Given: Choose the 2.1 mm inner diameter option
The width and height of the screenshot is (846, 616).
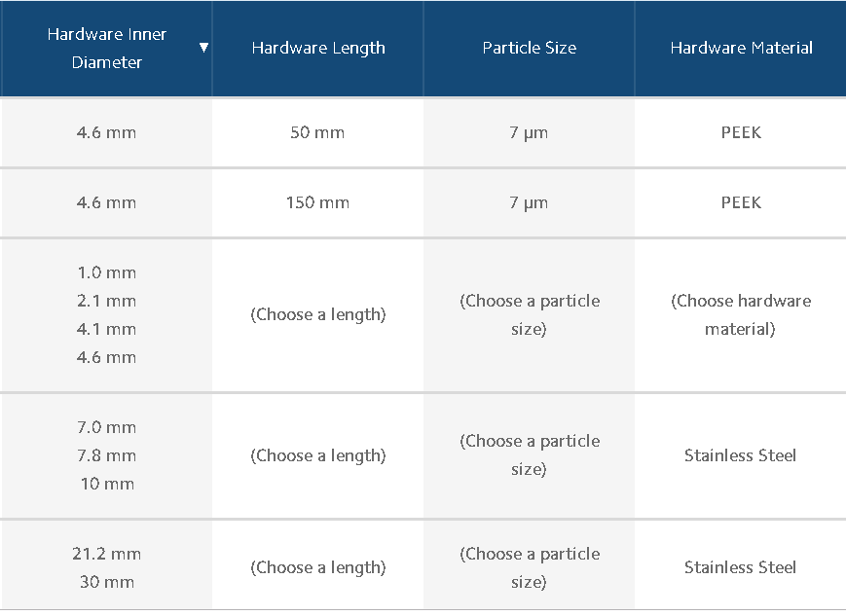Looking at the screenshot, I should [x=107, y=301].
